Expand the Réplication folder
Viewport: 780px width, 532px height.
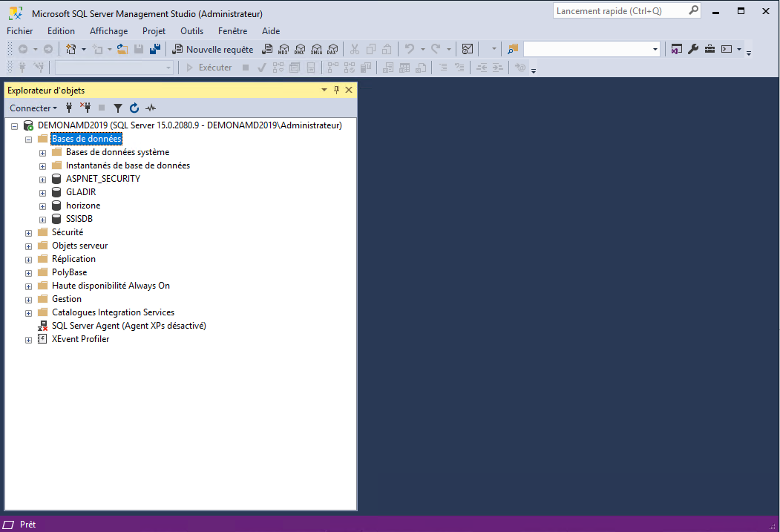tap(28, 260)
